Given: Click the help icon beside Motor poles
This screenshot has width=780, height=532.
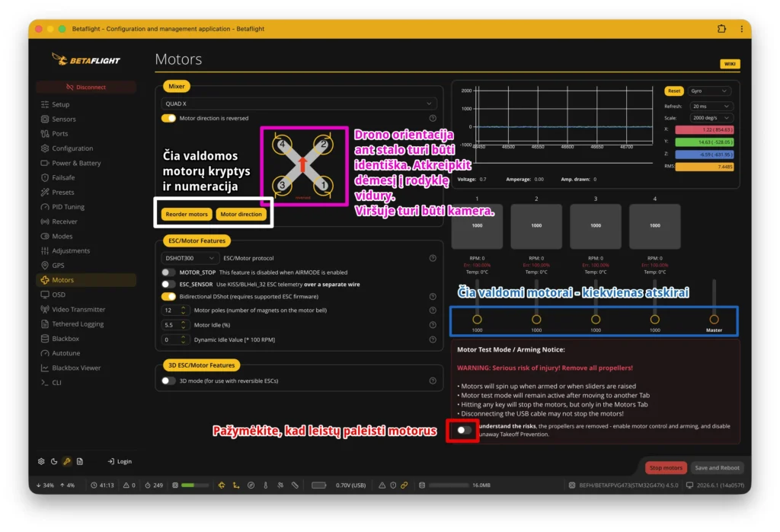Looking at the screenshot, I should coord(433,311).
